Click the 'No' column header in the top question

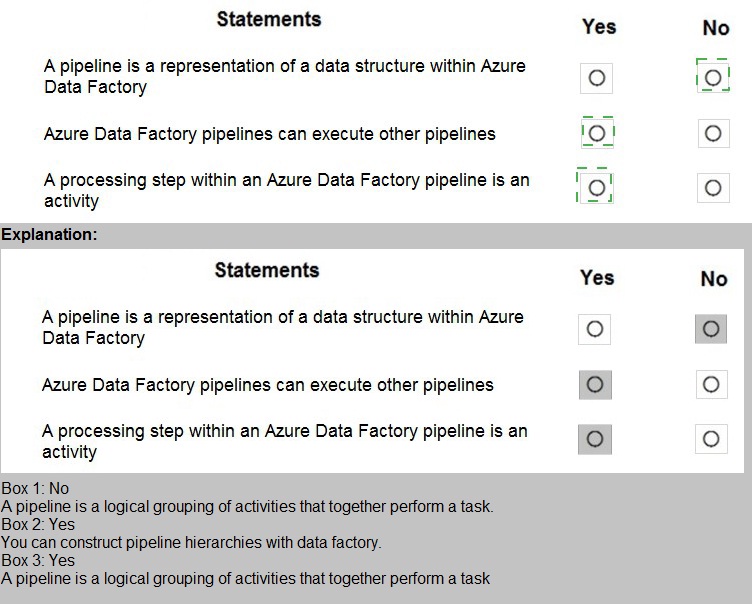(716, 28)
